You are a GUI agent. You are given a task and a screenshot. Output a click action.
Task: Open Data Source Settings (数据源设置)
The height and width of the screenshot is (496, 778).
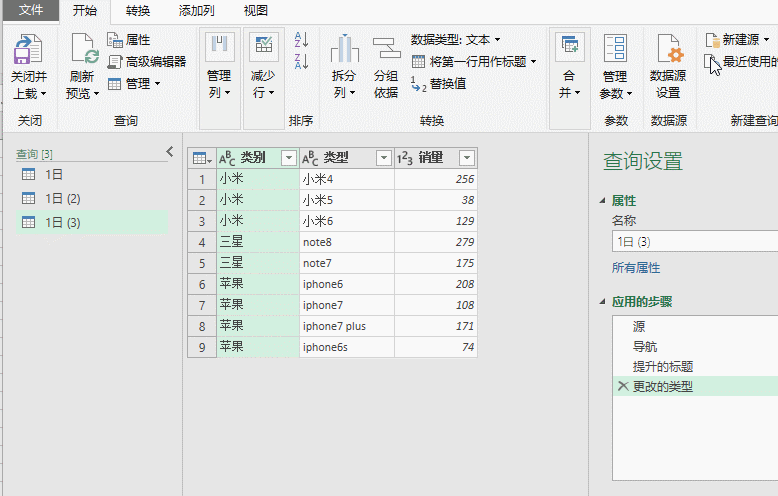coord(668,66)
